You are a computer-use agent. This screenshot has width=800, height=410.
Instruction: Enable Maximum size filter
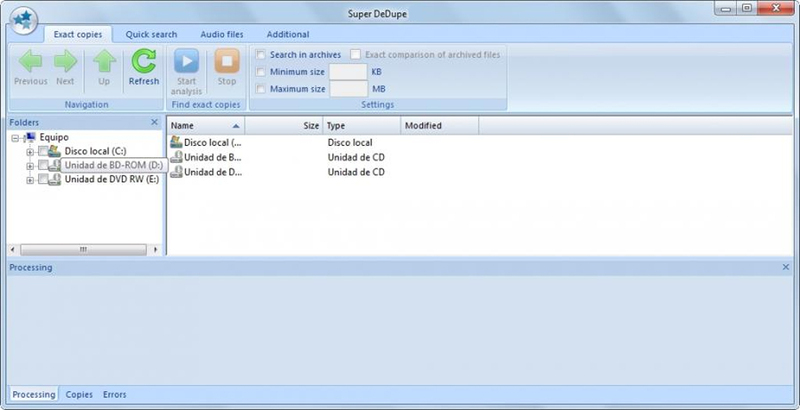[x=261, y=89]
